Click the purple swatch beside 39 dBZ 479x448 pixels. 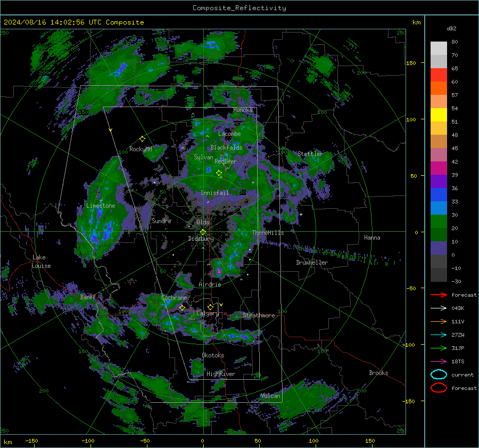point(439,181)
